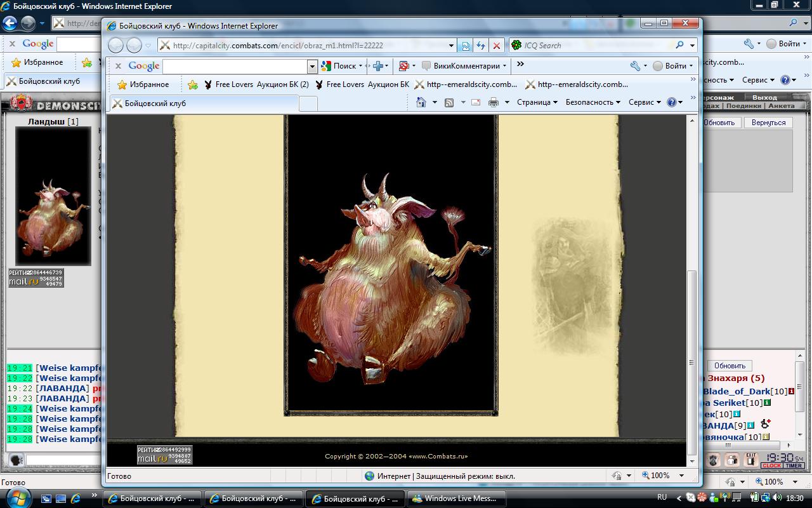
Task: Click the Home icon in the command bar
Action: point(421,102)
